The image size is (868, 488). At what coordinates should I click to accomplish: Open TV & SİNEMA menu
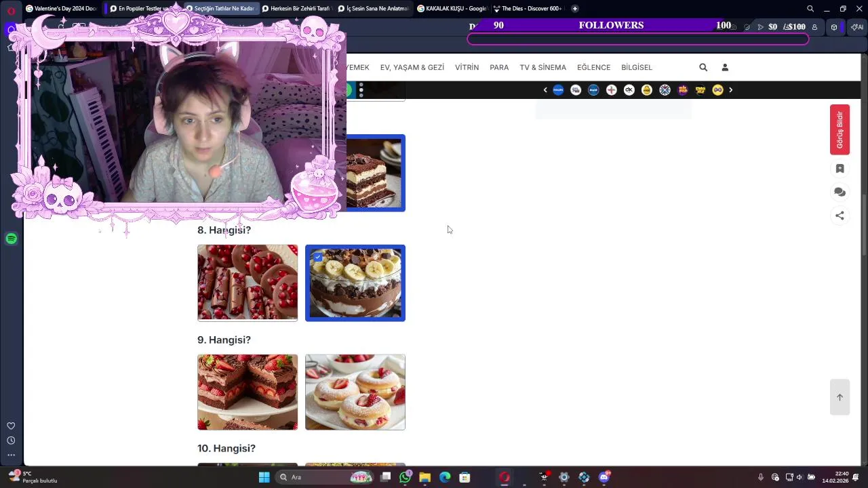tap(542, 67)
